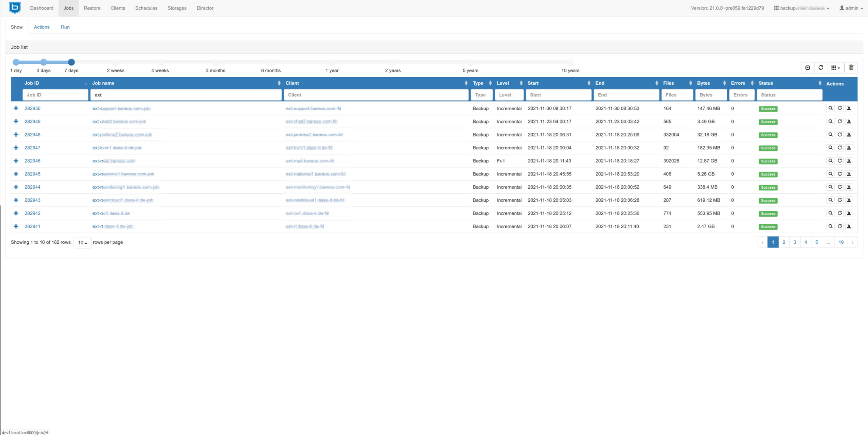
Task: Open the columns grid dropdown
Action: tap(835, 68)
